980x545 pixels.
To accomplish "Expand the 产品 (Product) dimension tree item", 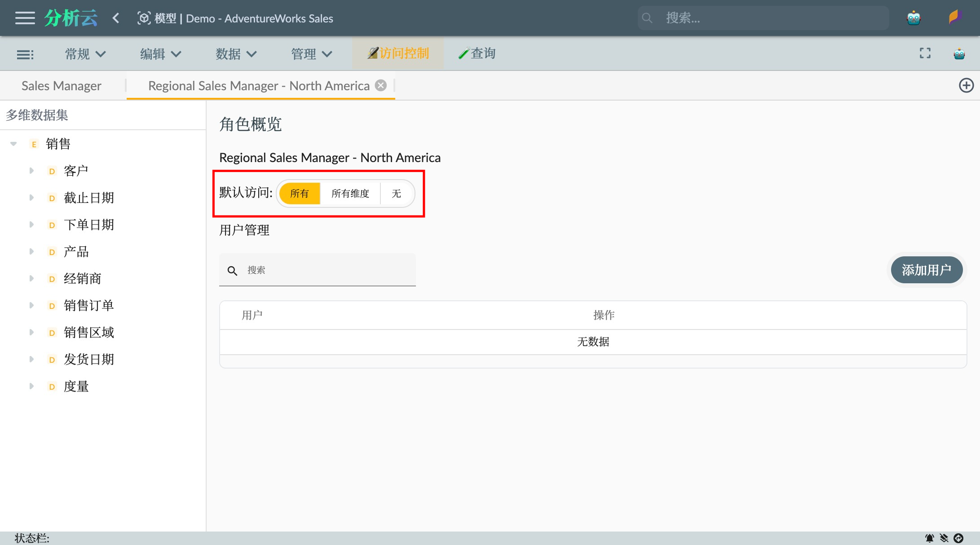I will [x=31, y=251].
